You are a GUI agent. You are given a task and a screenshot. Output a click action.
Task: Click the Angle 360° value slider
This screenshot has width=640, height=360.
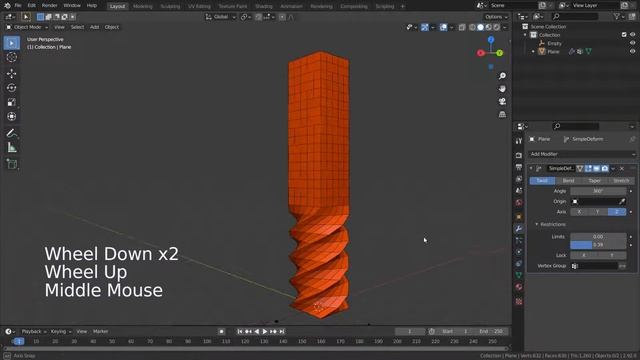point(598,191)
